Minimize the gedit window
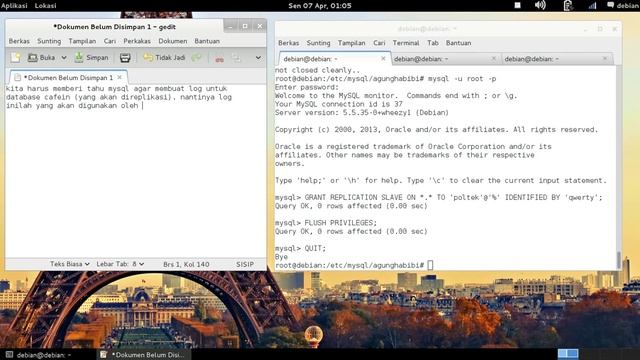This screenshot has height=360, width=640. click(230, 26)
